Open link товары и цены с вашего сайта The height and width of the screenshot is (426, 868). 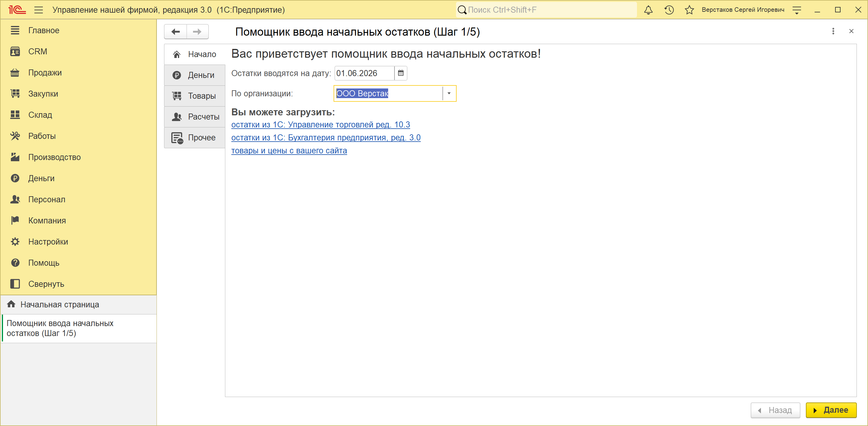coord(289,151)
